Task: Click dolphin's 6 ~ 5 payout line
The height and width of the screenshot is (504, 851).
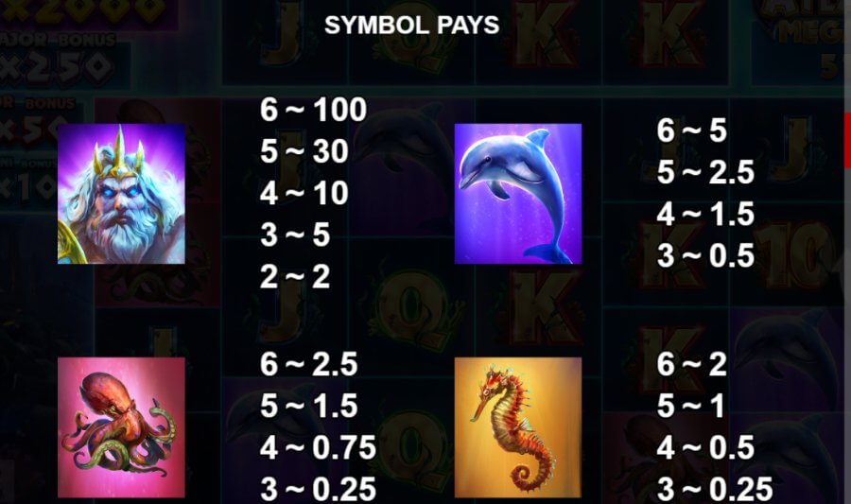Action: pos(691,130)
